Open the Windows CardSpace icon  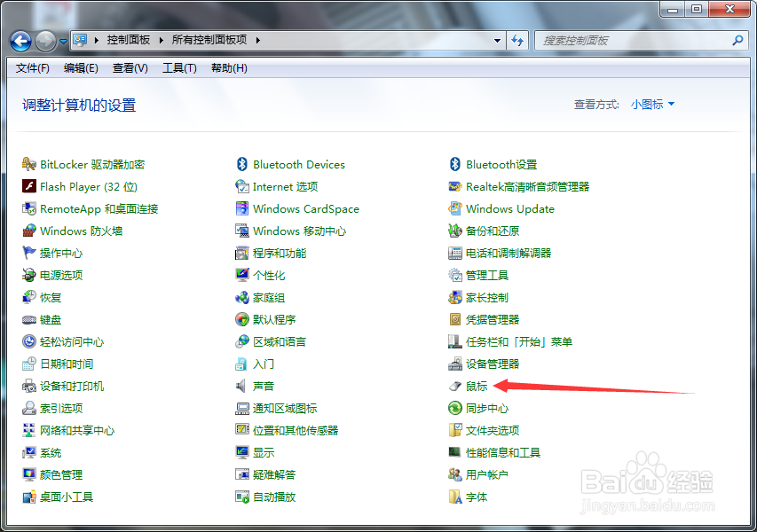click(242, 209)
